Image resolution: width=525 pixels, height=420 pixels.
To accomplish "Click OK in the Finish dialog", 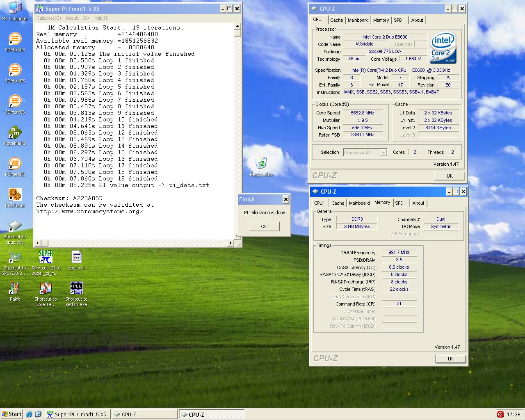I will (x=264, y=226).
